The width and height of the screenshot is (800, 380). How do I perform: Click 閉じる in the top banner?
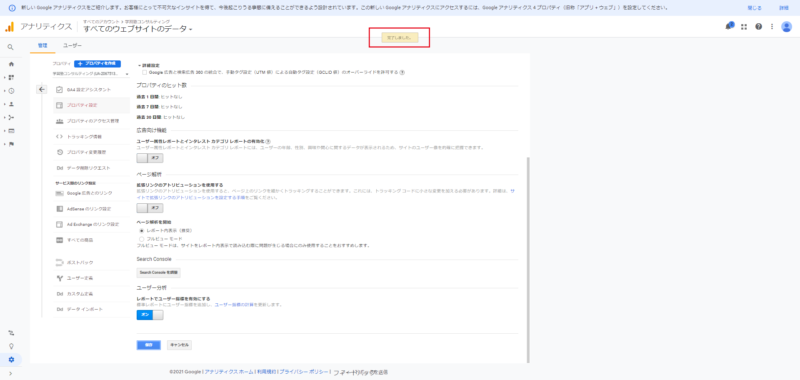(x=754, y=8)
